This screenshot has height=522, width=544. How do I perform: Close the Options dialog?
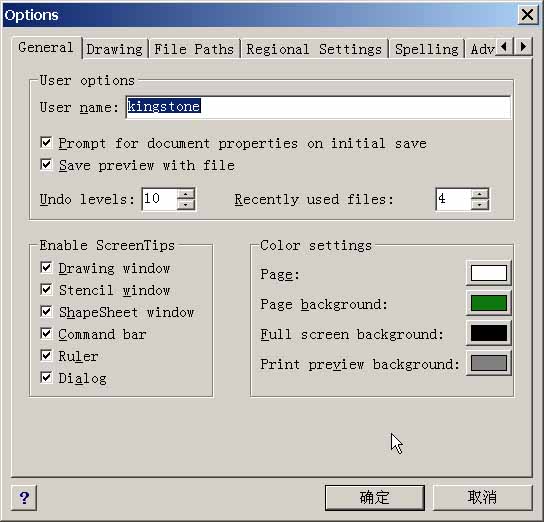(x=527, y=15)
